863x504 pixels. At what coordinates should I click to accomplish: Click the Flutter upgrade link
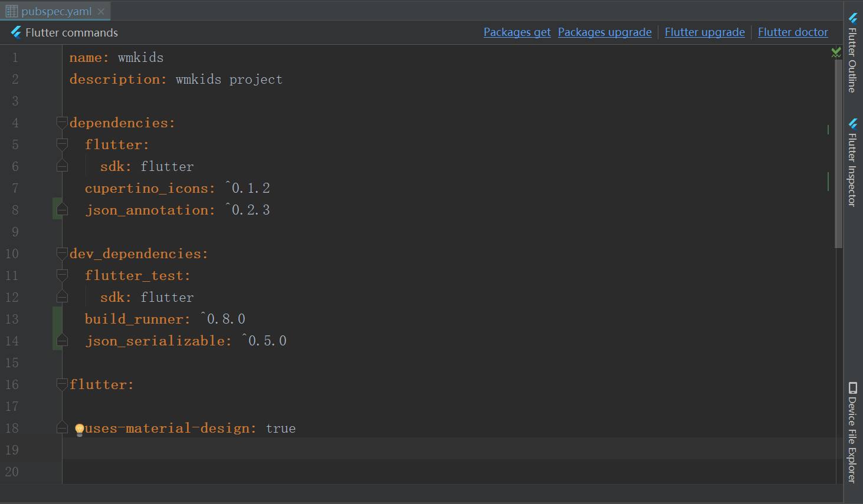point(705,32)
